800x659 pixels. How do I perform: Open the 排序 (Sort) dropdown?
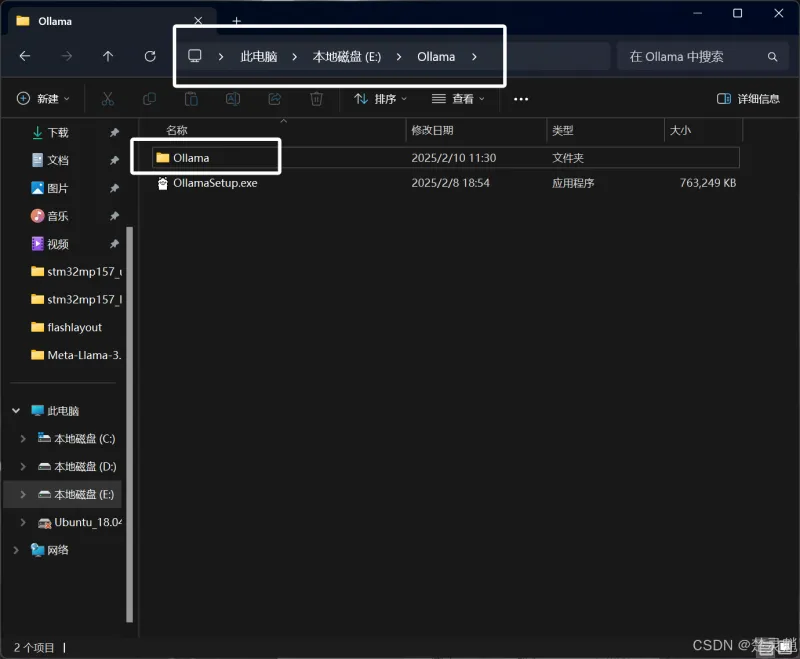click(x=381, y=99)
